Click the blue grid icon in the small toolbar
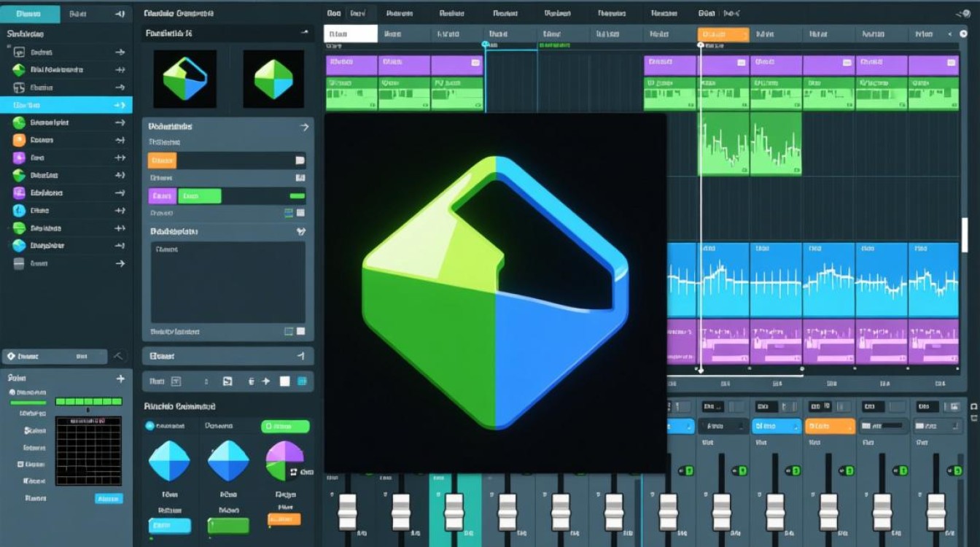The height and width of the screenshot is (547, 980). coord(301,381)
